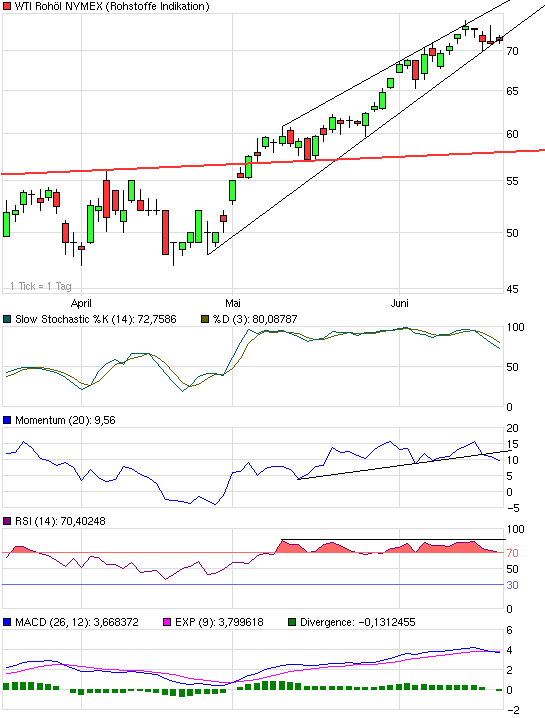Click the price axis label 60
The width and height of the screenshot is (545, 718).
tap(512, 134)
